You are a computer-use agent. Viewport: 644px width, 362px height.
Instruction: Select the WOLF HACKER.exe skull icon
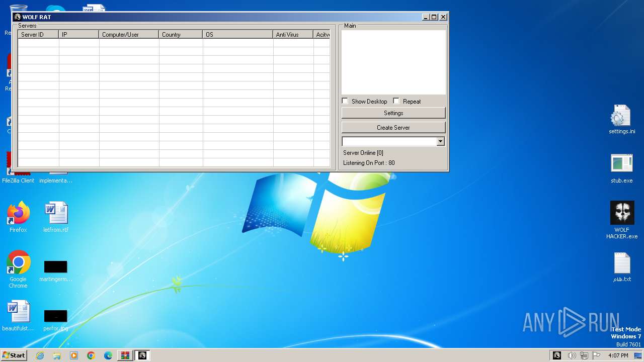[622, 220]
